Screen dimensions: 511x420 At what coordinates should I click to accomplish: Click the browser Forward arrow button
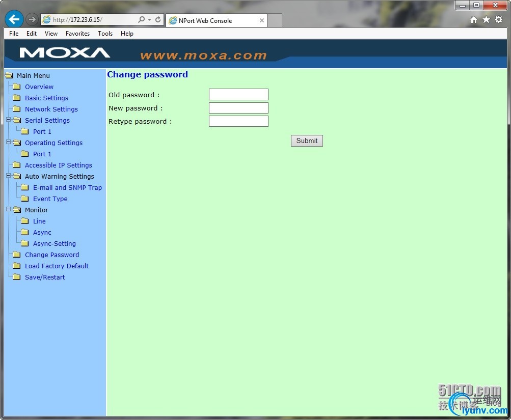[x=32, y=19]
